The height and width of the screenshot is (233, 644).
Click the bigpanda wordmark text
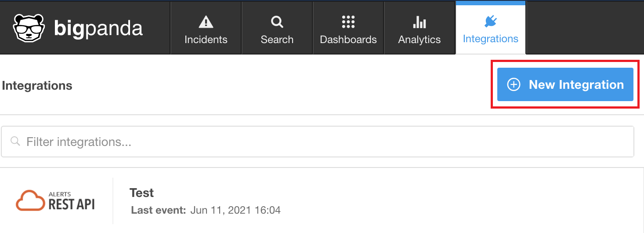(x=98, y=28)
